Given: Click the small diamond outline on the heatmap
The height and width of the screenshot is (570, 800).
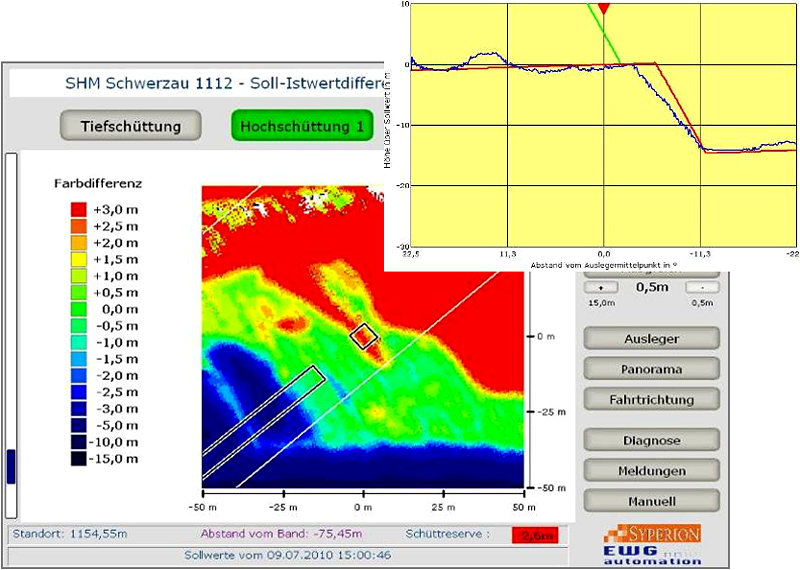Looking at the screenshot, I should click(x=364, y=337).
